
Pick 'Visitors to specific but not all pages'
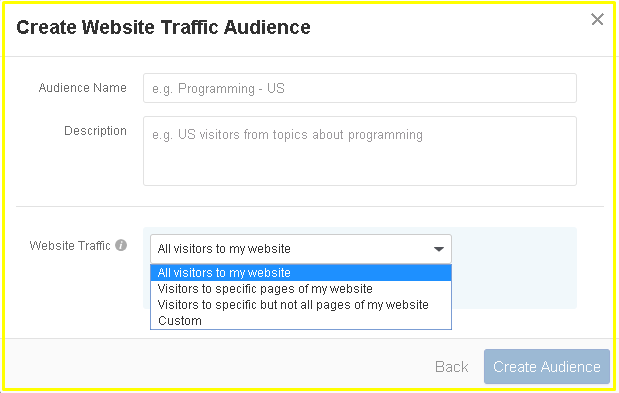[301, 305]
